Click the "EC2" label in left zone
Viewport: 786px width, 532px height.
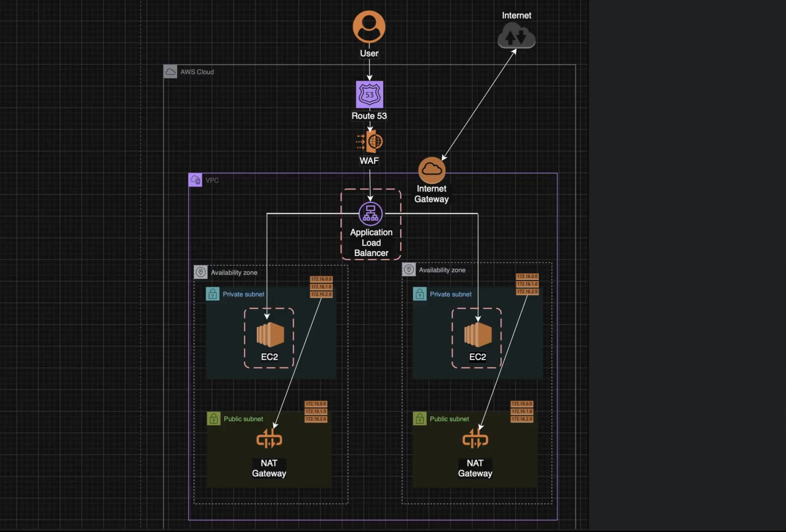click(270, 357)
